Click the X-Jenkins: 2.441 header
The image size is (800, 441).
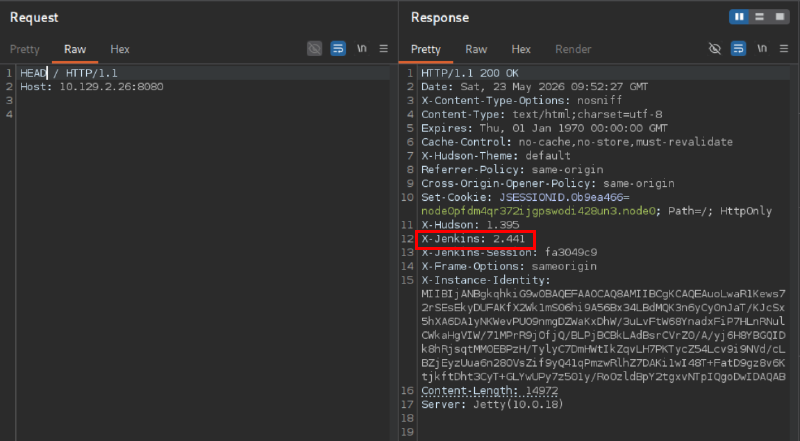tap(473, 238)
